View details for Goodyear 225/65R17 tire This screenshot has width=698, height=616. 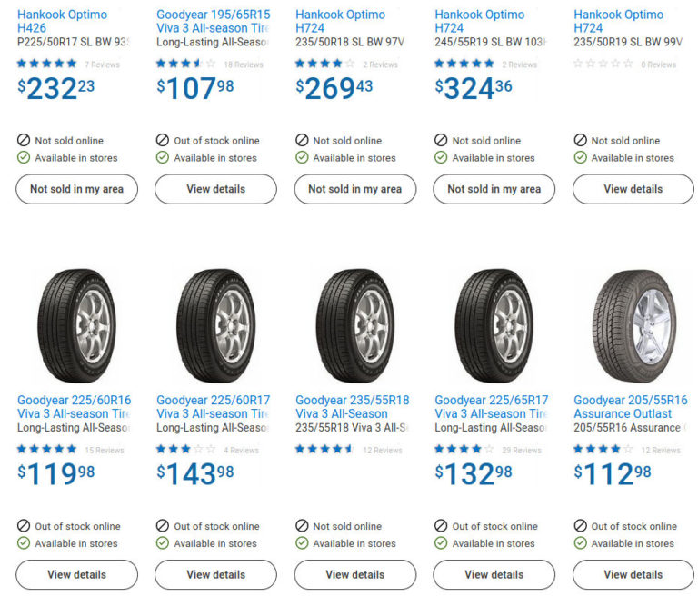[x=494, y=574]
